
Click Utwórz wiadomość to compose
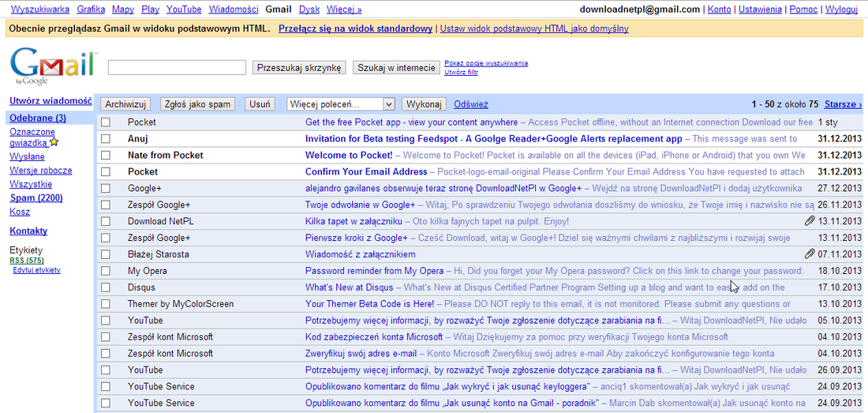[x=51, y=101]
